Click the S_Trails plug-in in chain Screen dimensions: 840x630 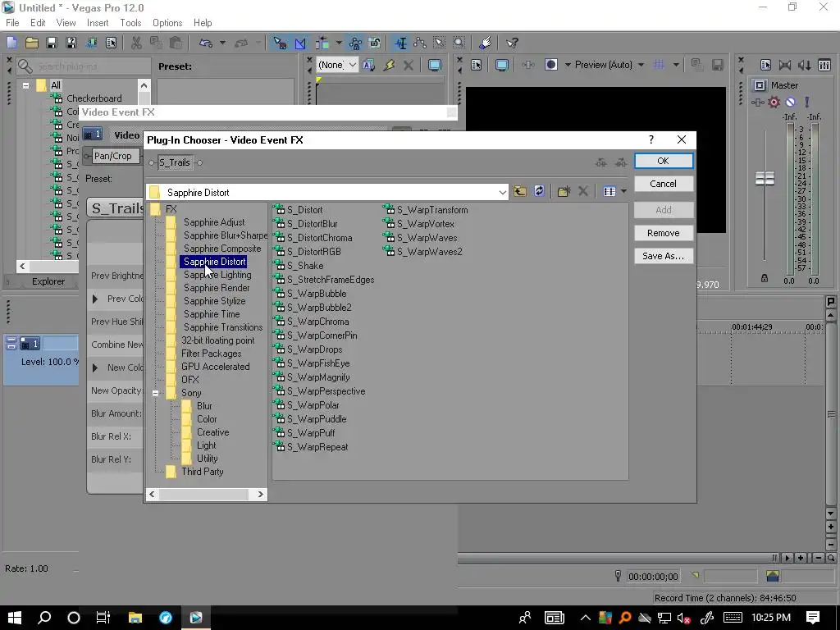coord(175,162)
